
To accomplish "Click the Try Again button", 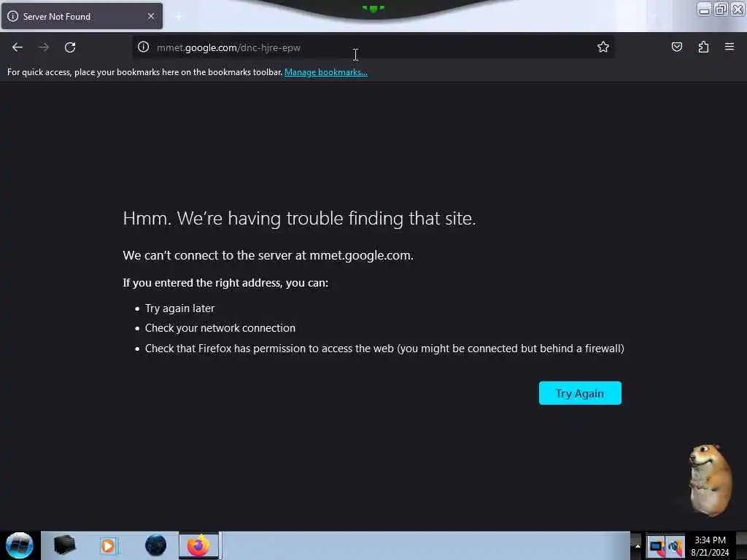I will pyautogui.click(x=580, y=393).
